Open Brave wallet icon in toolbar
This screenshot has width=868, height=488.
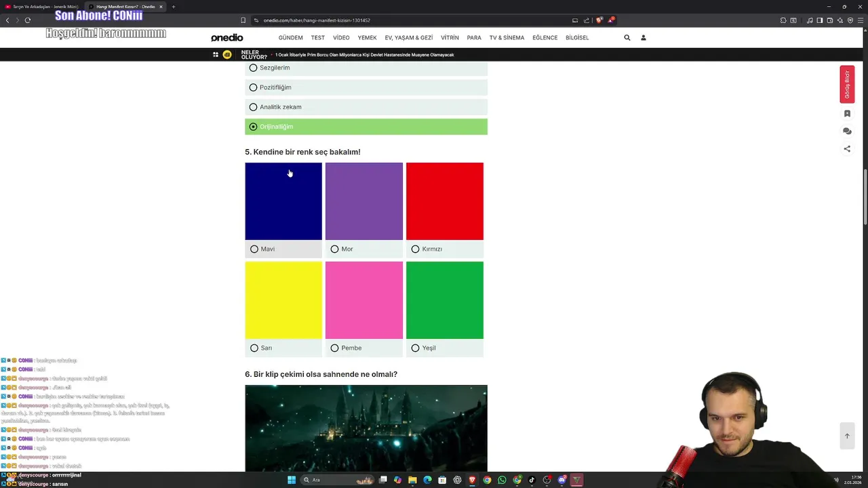830,20
